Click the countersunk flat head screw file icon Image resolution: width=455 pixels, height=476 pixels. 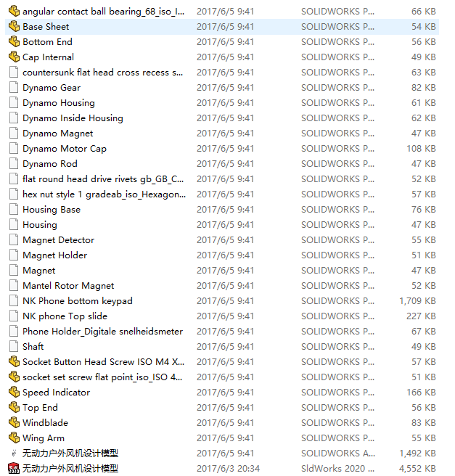(14, 73)
